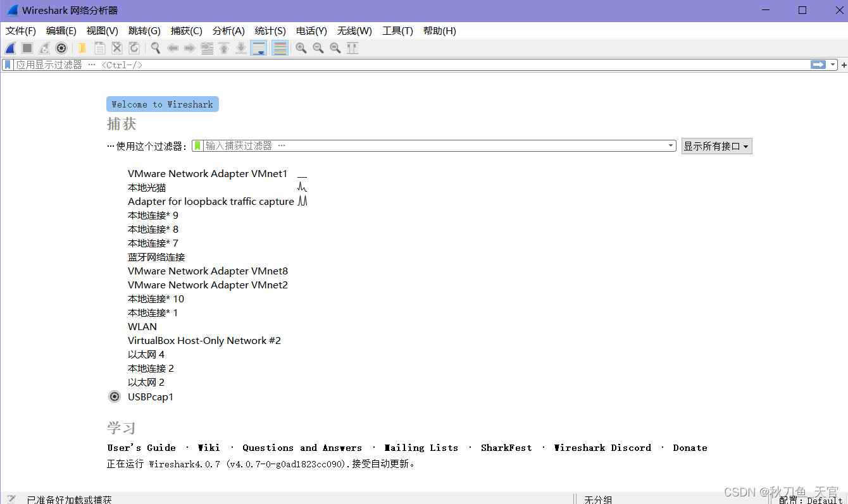The width and height of the screenshot is (848, 504).
Task: Click the display filter input field
Action: pos(411,65)
